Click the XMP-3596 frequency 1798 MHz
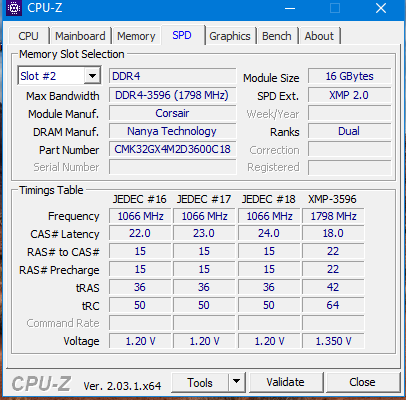This screenshot has width=406, height=400. [x=333, y=216]
